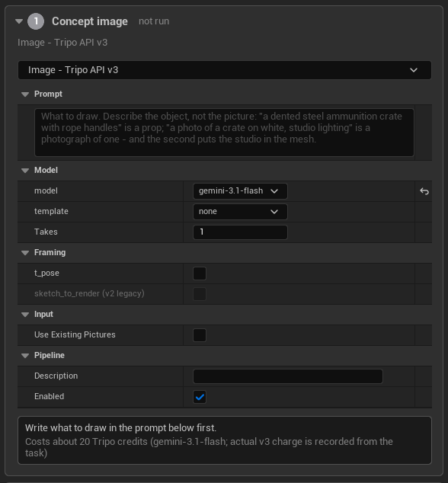Enable the t_pose checkbox

click(200, 273)
